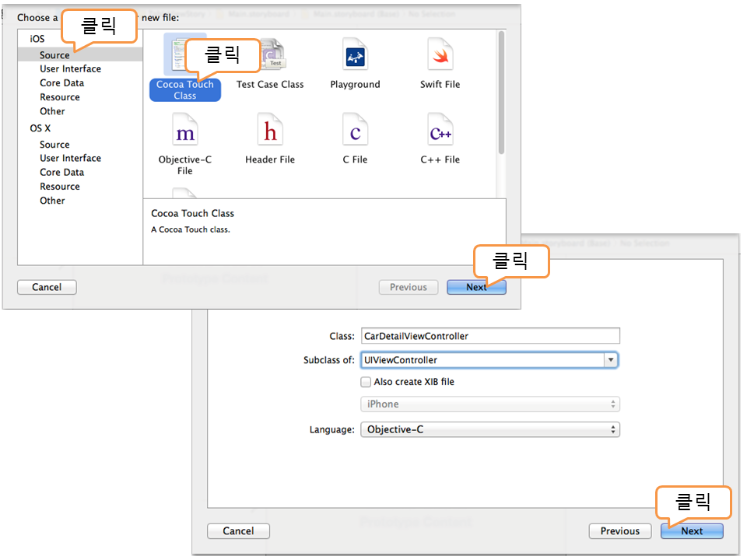Image resolution: width=747 pixels, height=560 pixels.
Task: Enable the Also create XIB file checkbox
Action: [366, 382]
